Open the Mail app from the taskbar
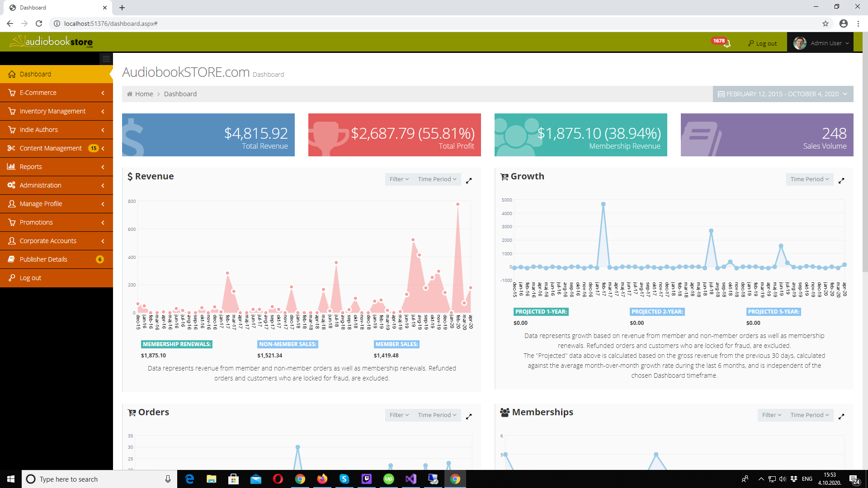868x488 pixels. pos(256,479)
